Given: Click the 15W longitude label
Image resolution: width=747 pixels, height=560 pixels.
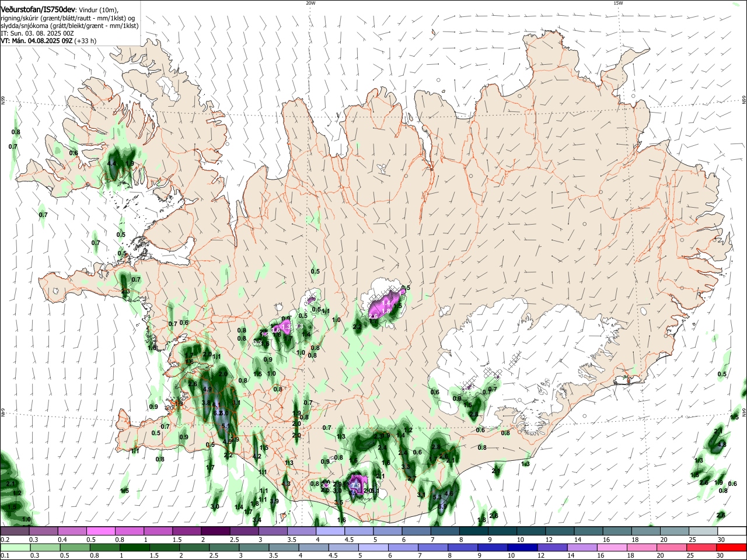Looking at the screenshot, I should pos(618,3).
